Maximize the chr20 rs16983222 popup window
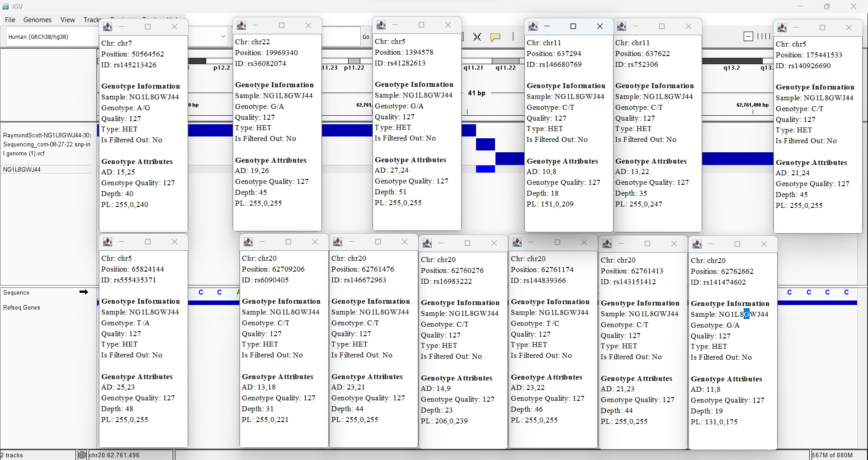 pos(467,243)
